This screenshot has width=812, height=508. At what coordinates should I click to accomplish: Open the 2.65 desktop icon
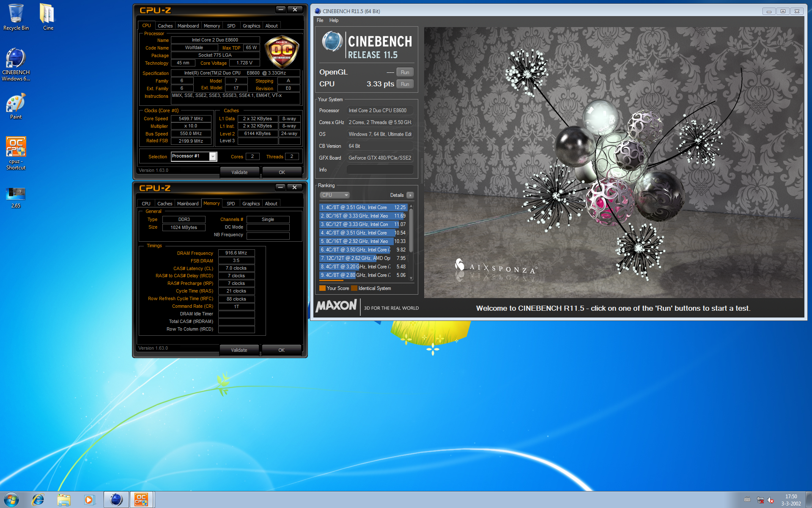pyautogui.click(x=16, y=198)
